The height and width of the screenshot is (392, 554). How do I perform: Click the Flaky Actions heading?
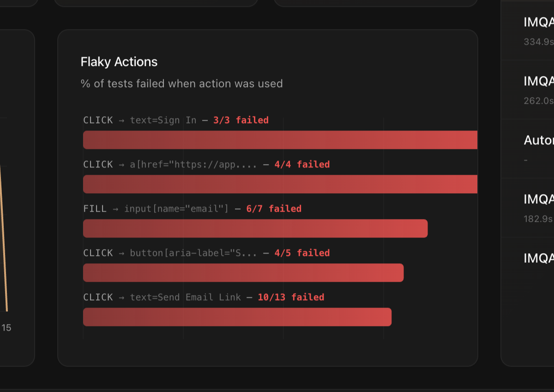[119, 62]
